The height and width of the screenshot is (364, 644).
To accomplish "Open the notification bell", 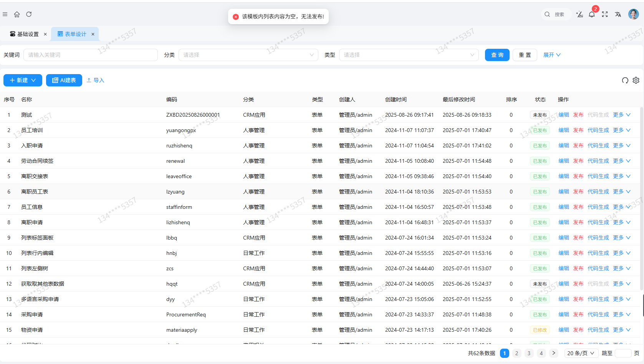I will click(592, 15).
